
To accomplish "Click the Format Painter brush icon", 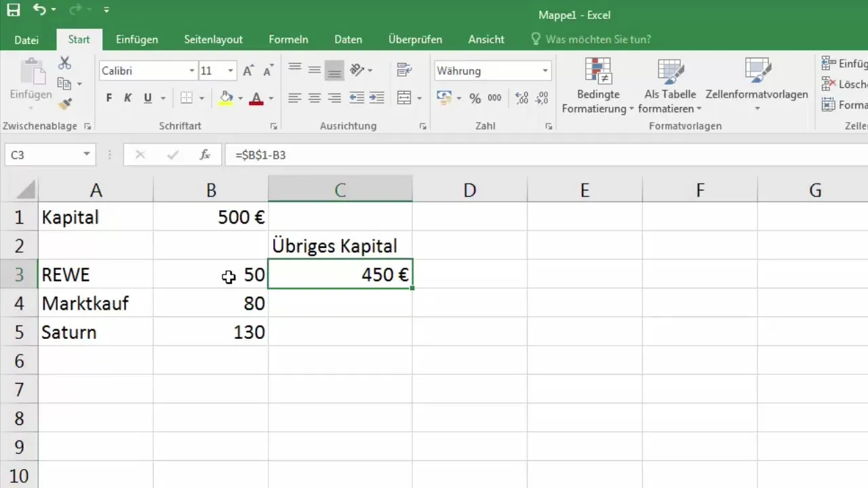I will [x=64, y=104].
